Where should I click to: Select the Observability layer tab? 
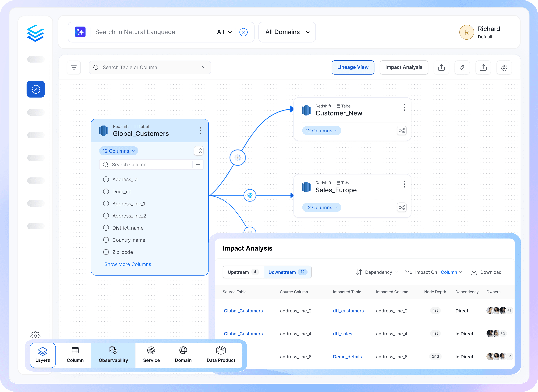pyautogui.click(x=113, y=355)
